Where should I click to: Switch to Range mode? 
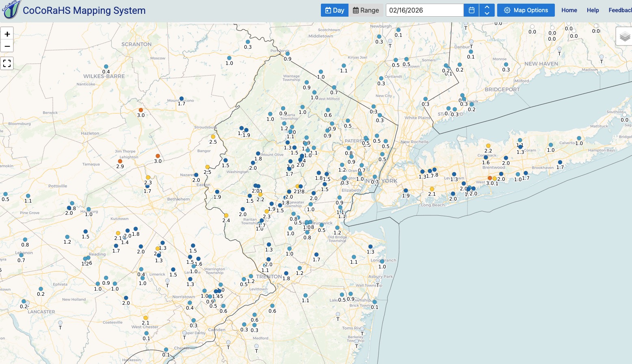(x=366, y=10)
